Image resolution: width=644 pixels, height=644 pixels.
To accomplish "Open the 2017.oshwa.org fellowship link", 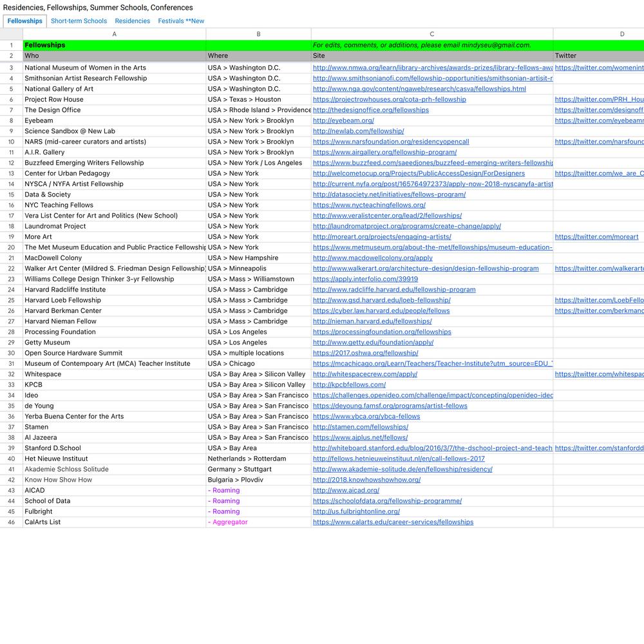I will (366, 353).
